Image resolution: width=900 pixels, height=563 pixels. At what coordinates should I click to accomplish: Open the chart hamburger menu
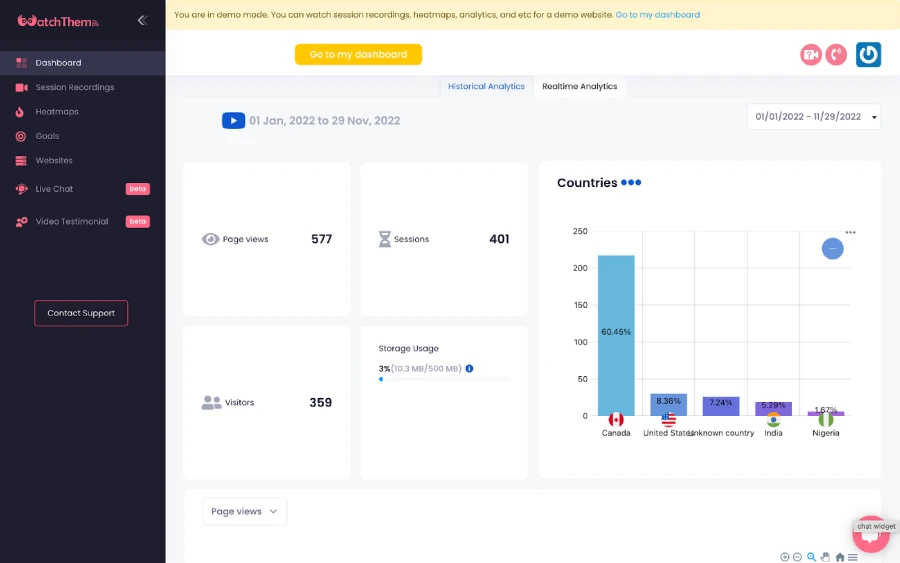[853, 557]
